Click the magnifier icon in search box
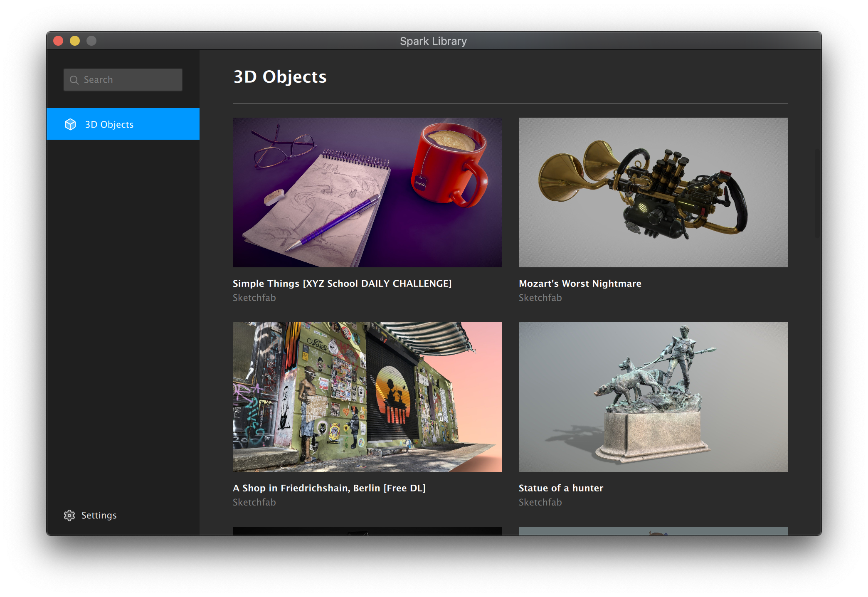 [74, 80]
